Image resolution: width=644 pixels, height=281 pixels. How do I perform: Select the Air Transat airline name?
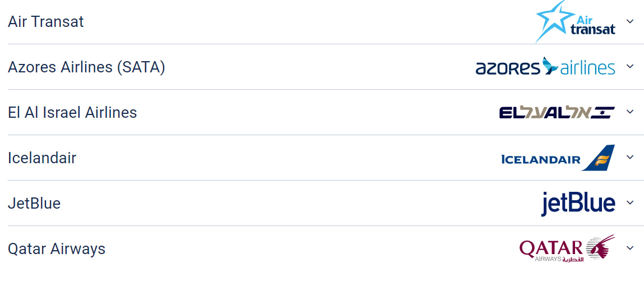[x=46, y=22]
